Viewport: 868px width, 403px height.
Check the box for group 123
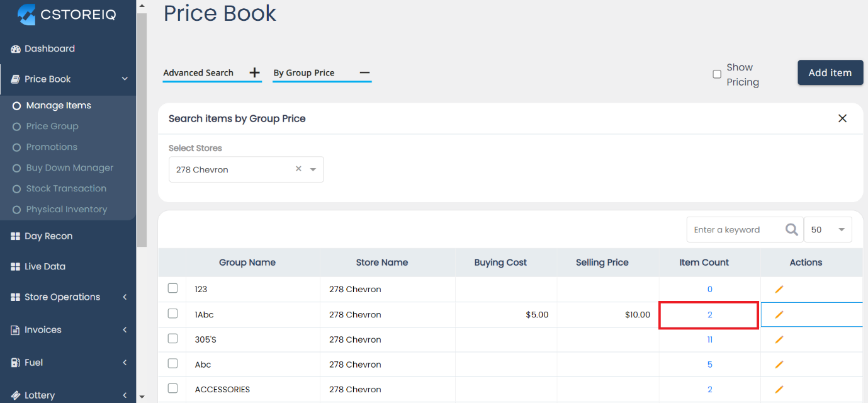pyautogui.click(x=172, y=288)
